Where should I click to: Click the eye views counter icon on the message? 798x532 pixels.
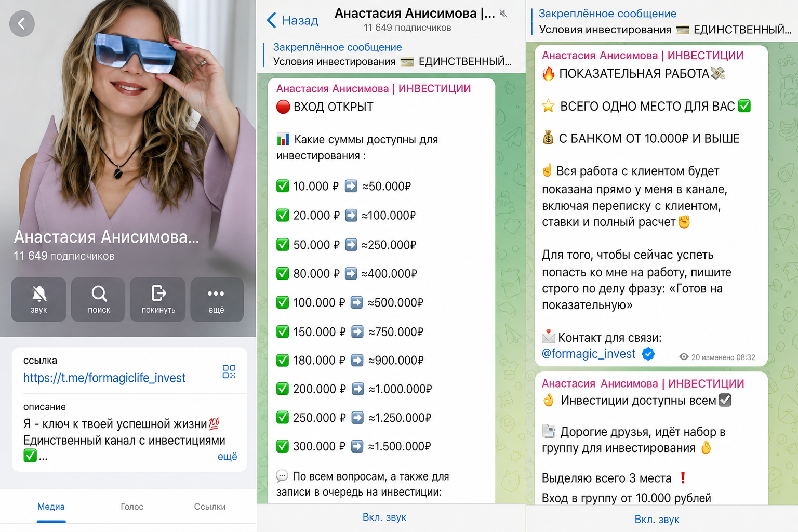click(x=684, y=357)
